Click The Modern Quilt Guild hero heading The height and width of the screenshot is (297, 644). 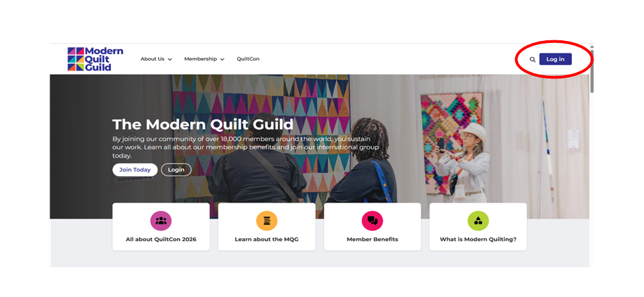point(203,124)
